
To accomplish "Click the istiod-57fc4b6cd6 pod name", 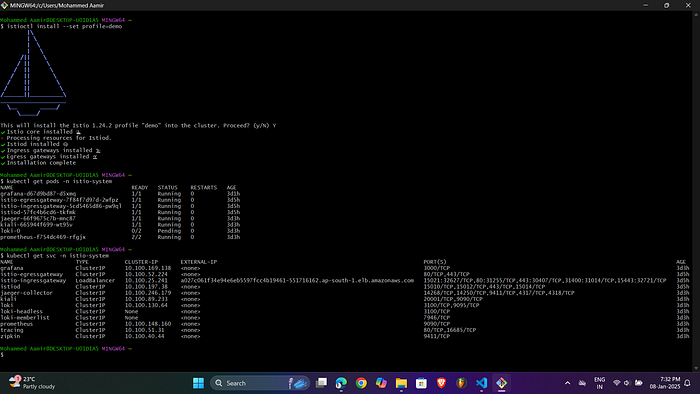I will click(38, 212).
